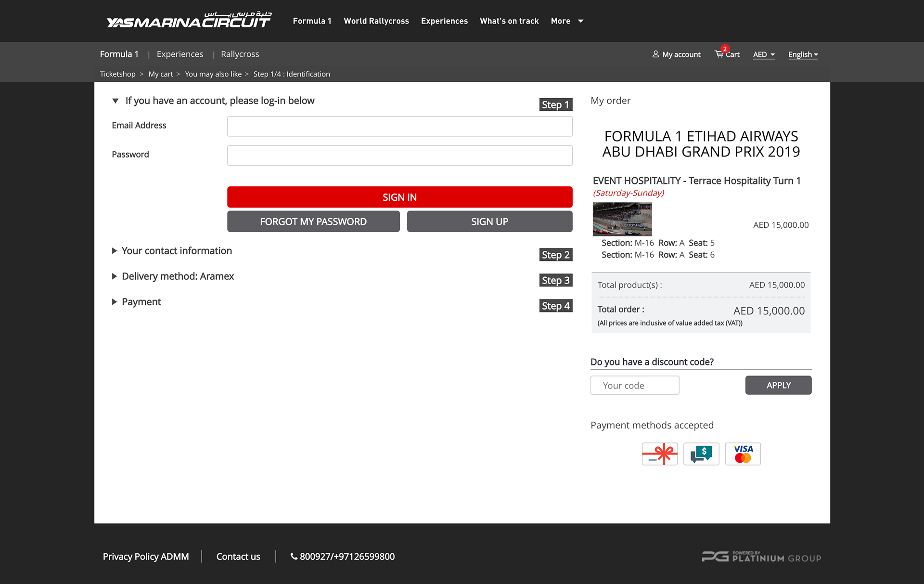Click the gift voucher payment icon
Viewport: 924px width, 584px height.
[660, 454]
